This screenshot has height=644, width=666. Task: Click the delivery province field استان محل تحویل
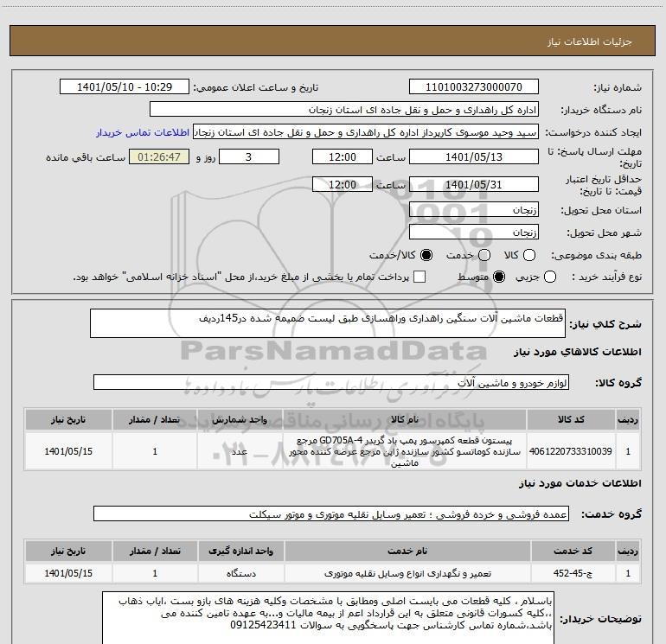(x=474, y=210)
